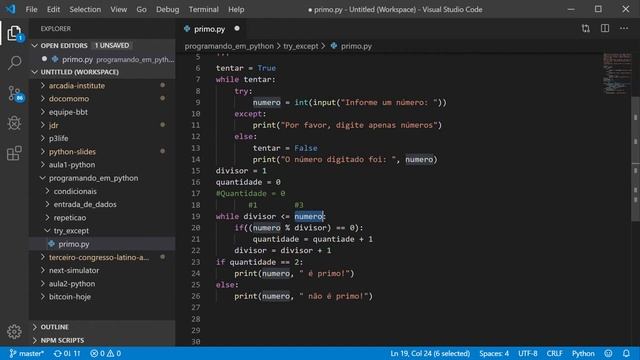This screenshot has width=640, height=360.
Task: Open the Terminal menu
Action: point(203,9)
